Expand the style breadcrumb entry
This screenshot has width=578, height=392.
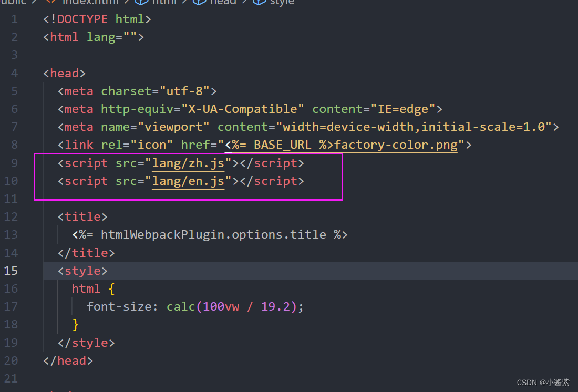pyautogui.click(x=282, y=3)
